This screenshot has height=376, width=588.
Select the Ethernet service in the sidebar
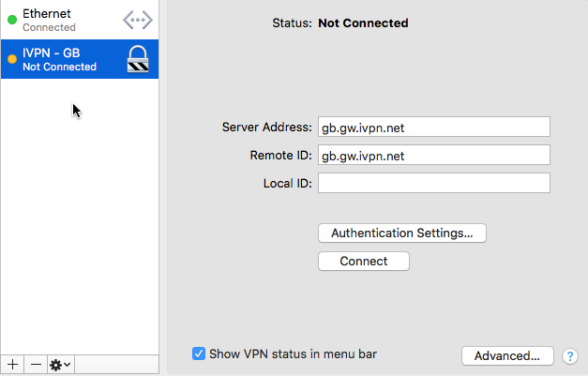tap(80, 20)
